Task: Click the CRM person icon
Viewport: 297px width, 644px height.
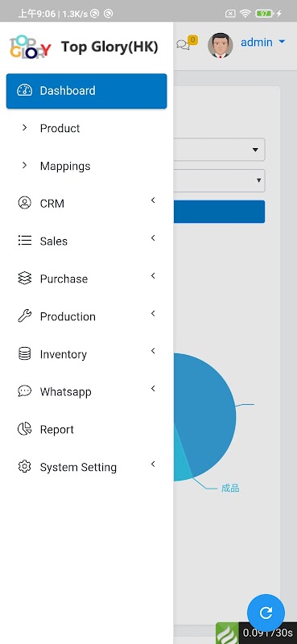Action: coord(25,203)
